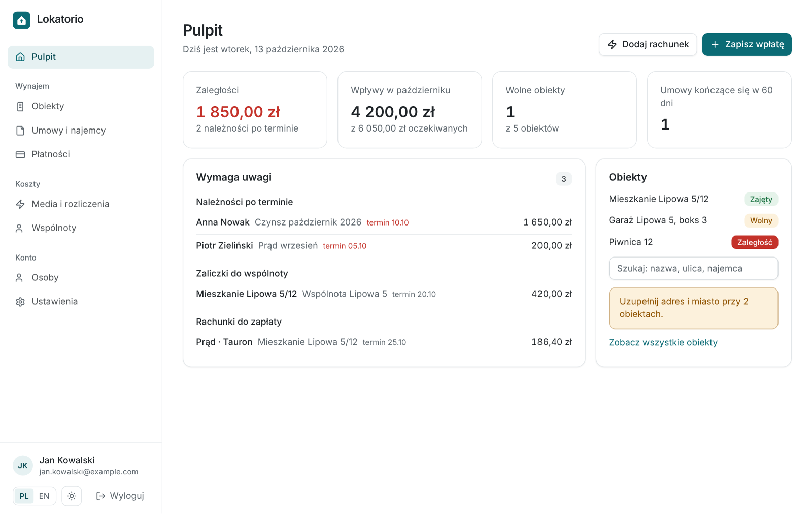Navigate to Płatności

(x=81, y=154)
